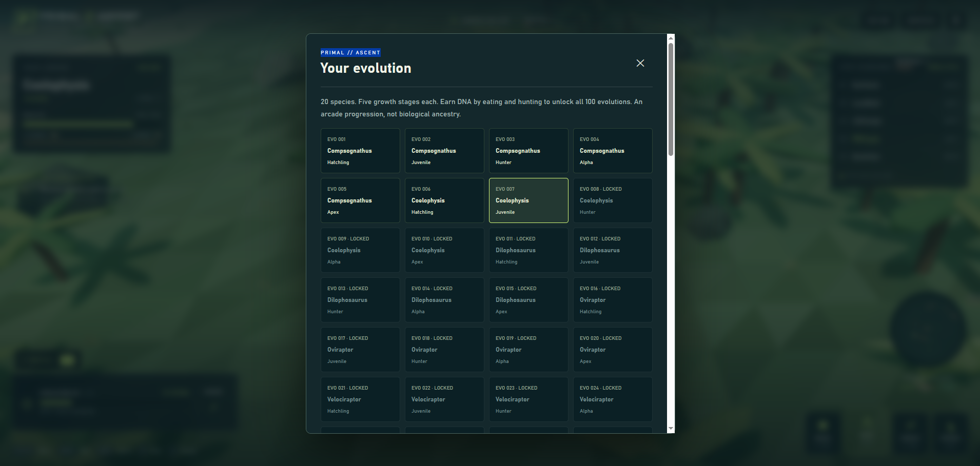Viewport: 980px width, 466px height.
Task: Click locked EVO 008 Coelophysis Hunter card
Action: point(613,200)
